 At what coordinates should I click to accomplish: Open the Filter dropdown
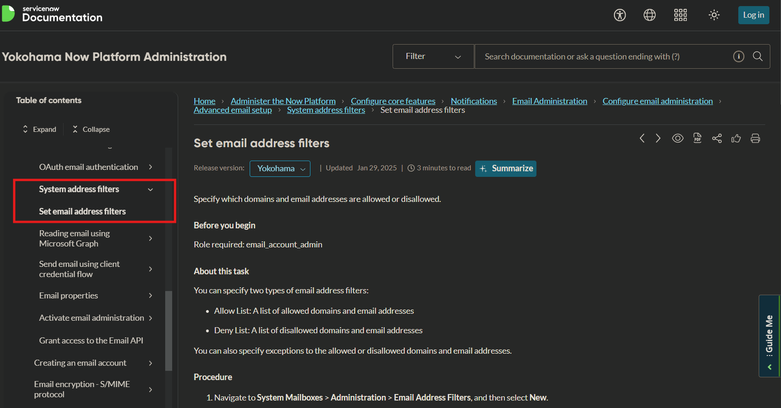pos(433,56)
